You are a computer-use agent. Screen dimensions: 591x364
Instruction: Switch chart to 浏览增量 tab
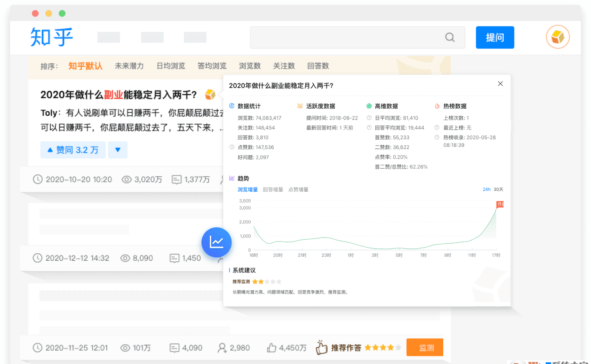tap(248, 190)
